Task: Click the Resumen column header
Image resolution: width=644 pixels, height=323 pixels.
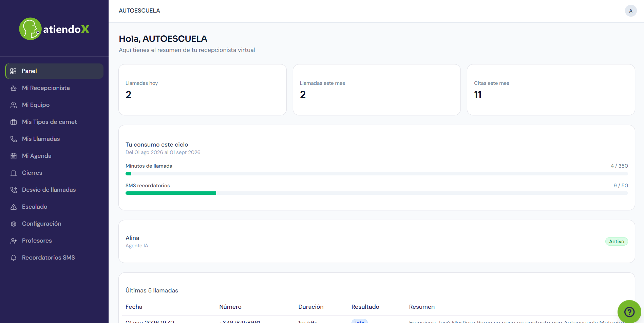Action: click(422, 307)
